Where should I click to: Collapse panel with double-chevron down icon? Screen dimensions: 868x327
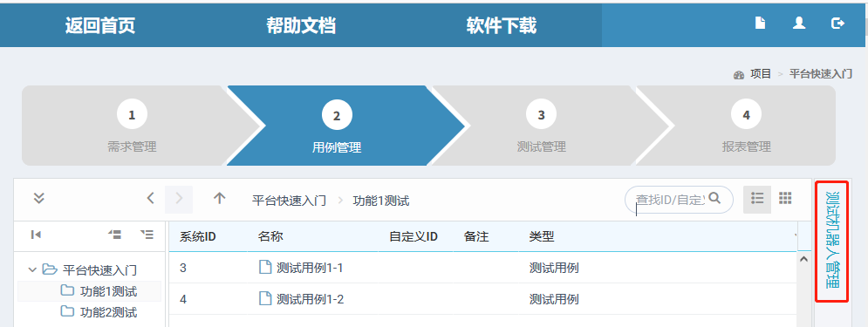(x=38, y=198)
